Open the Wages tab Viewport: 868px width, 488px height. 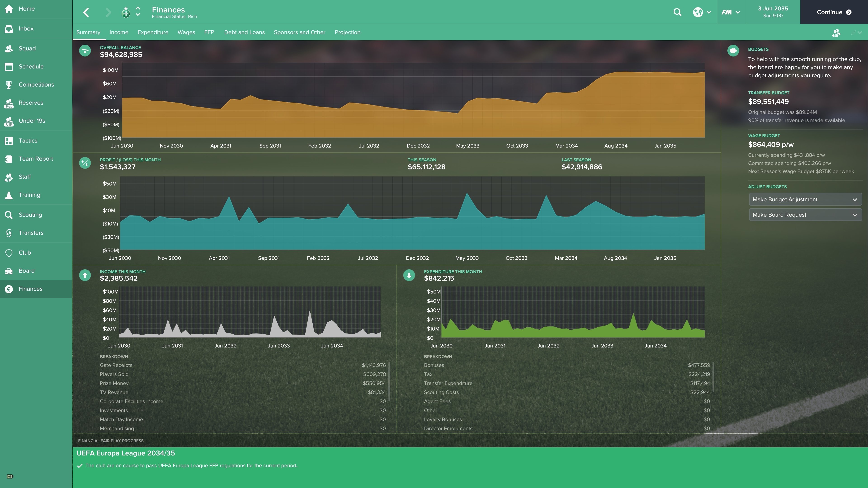(186, 32)
